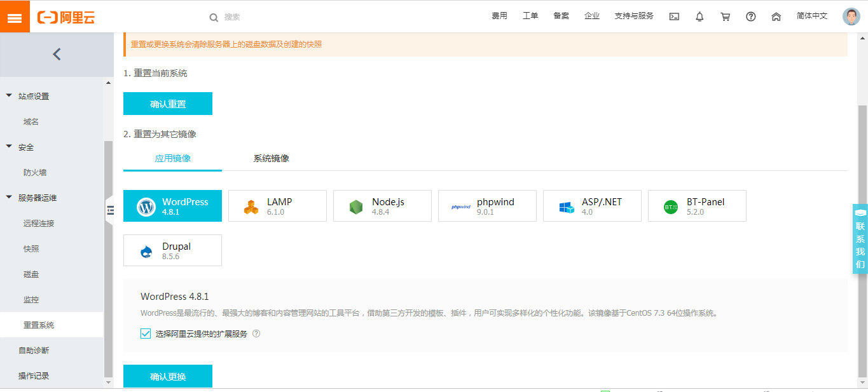Collapse the 服务器运维 section
868x392 pixels.
pyautogui.click(x=9, y=198)
